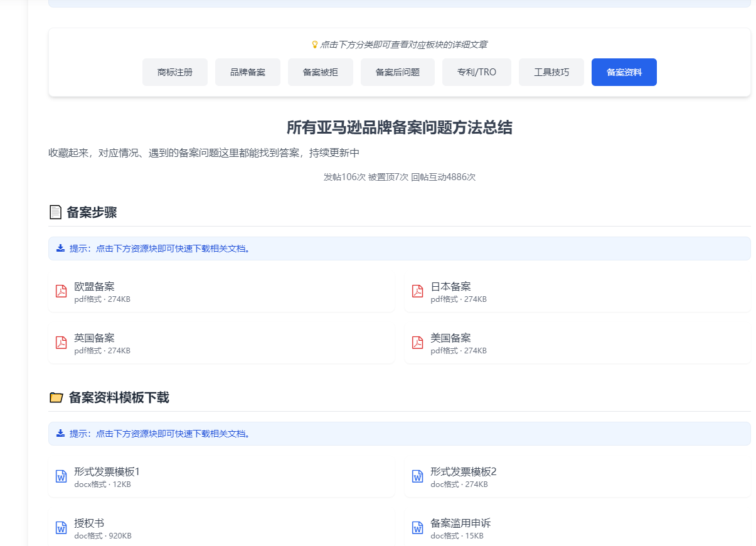Open the 美国备案 resource title link

click(450, 338)
